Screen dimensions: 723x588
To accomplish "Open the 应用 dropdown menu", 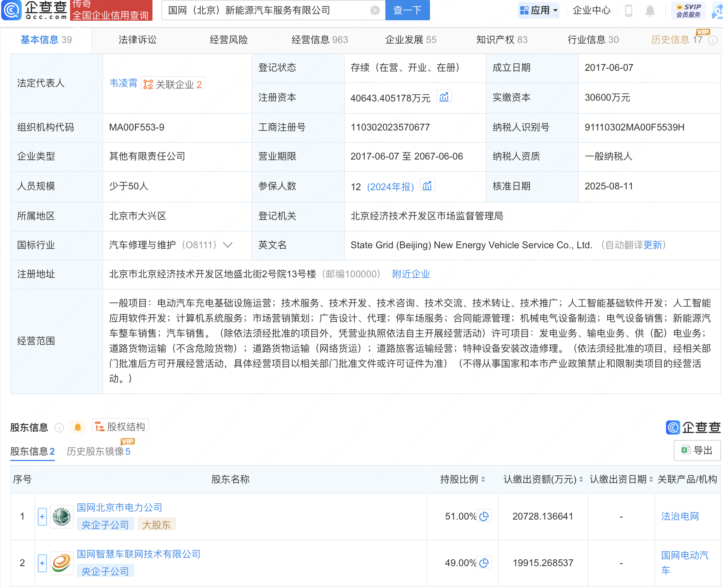I will click(539, 10).
